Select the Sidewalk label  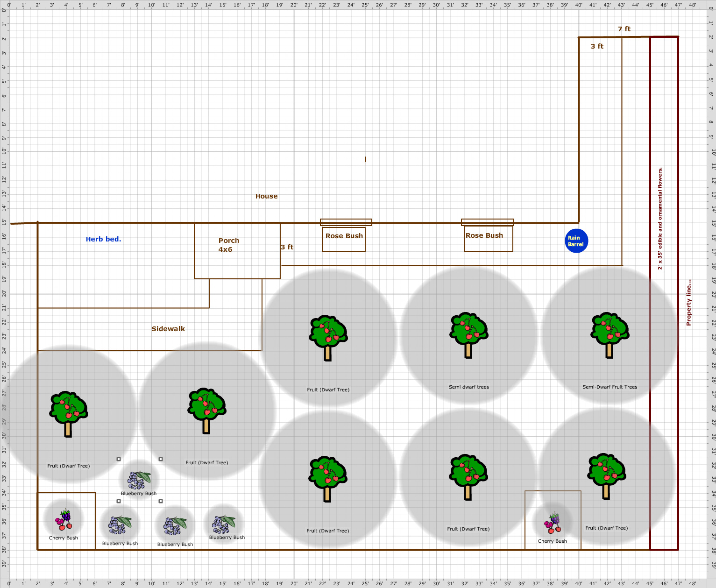click(168, 329)
